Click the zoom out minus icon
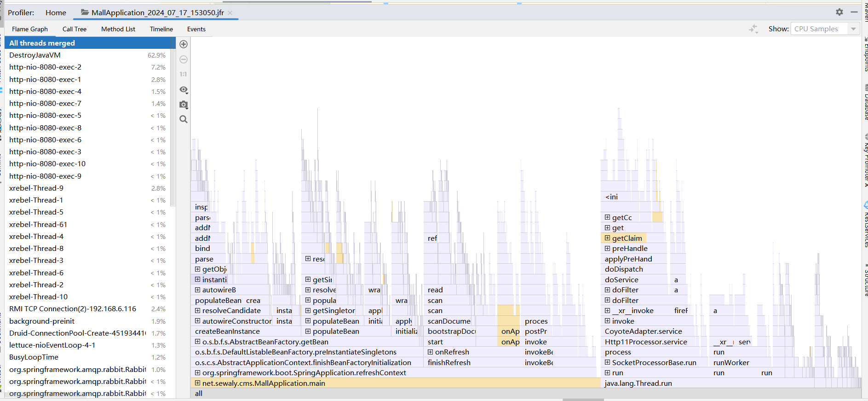This screenshot has width=868, height=401. pos(184,59)
